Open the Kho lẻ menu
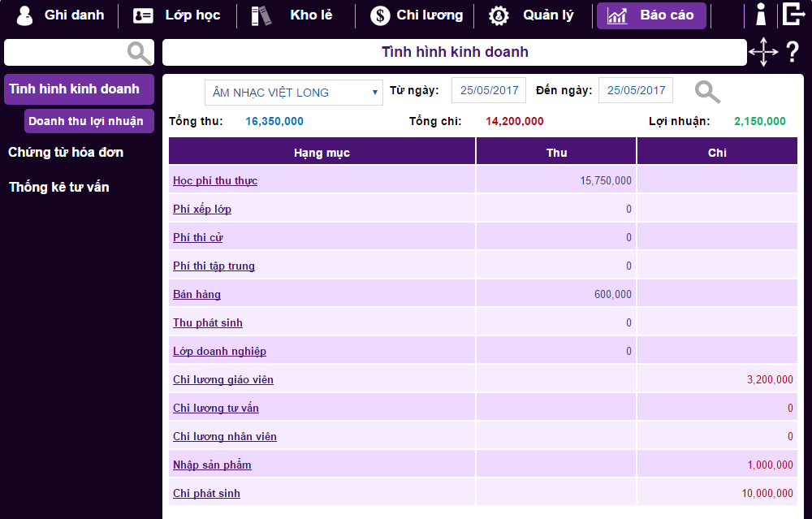This screenshot has height=519, width=812. coord(293,15)
